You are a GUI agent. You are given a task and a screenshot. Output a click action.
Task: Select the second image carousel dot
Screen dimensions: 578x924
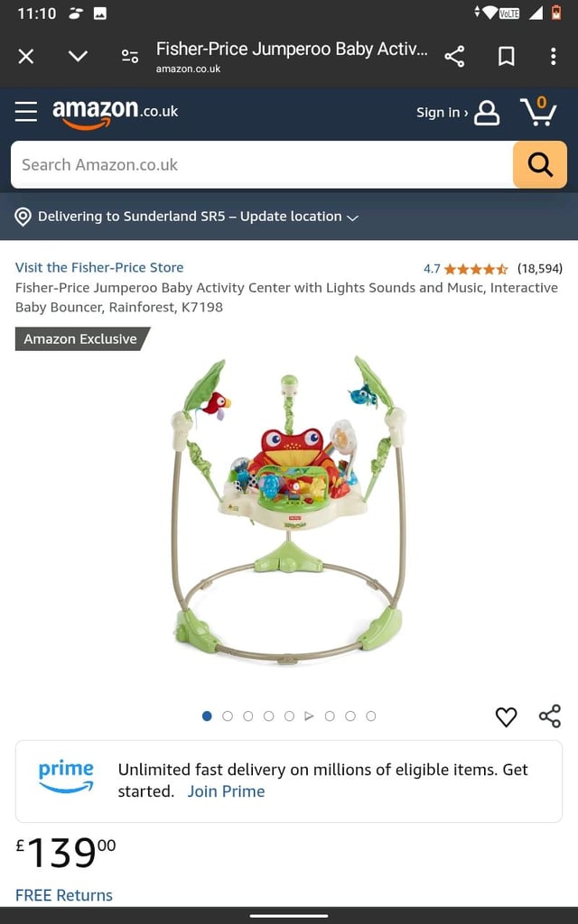[228, 716]
